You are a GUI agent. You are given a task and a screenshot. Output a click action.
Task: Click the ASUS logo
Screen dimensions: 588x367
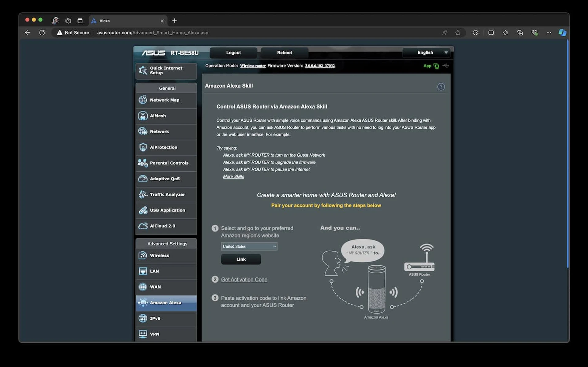pos(153,53)
